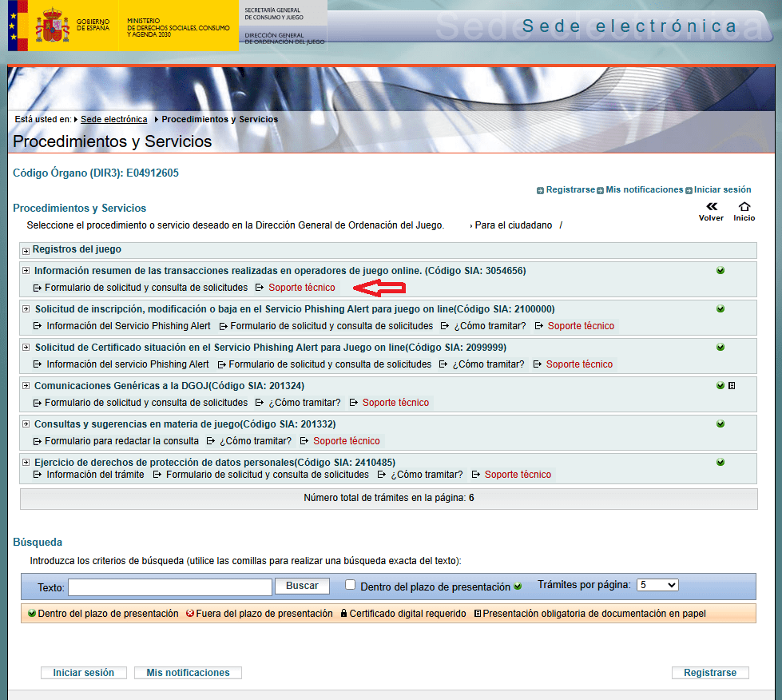Viewport: 782px width, 700px height.
Task: Expand Ejercicio de derechos de protección de datos
Action: point(26,463)
